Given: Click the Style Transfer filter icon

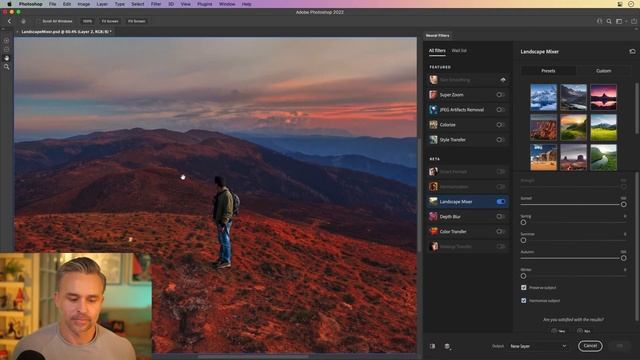Looking at the screenshot, I should [x=433, y=140].
